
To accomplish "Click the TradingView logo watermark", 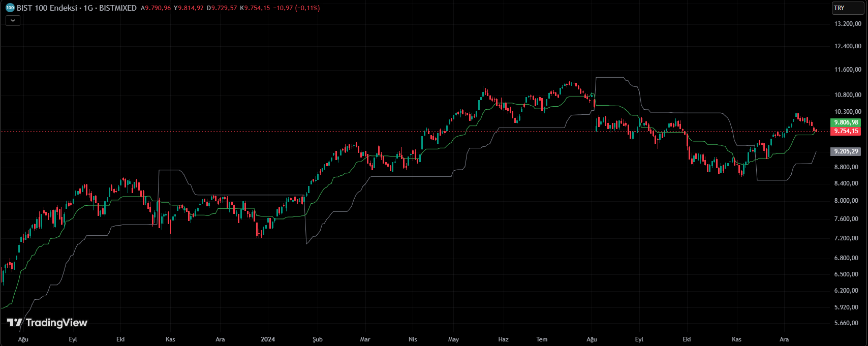I will (x=47, y=323).
